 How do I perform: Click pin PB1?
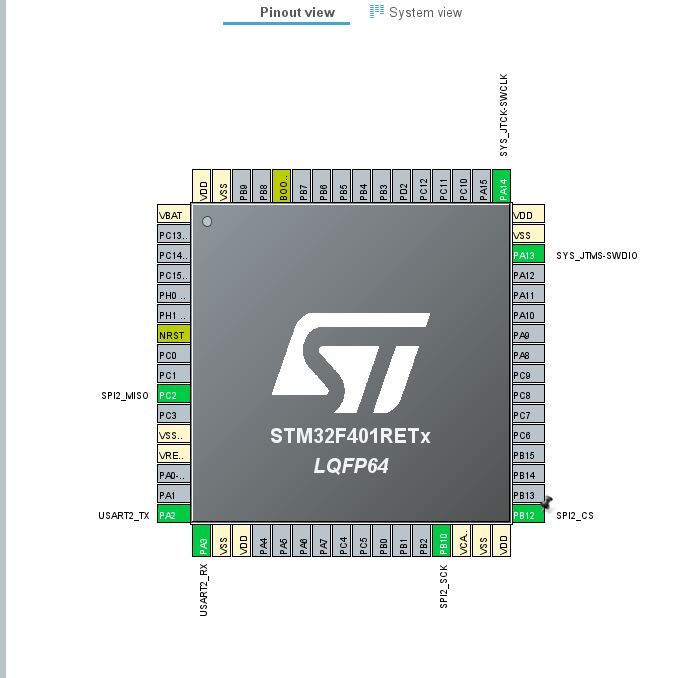tap(401, 541)
